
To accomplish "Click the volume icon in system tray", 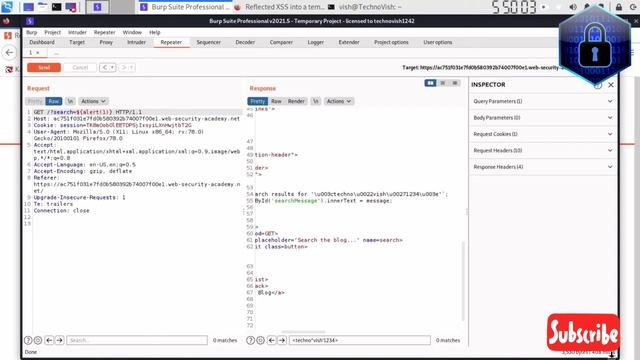I will [x=573, y=7].
